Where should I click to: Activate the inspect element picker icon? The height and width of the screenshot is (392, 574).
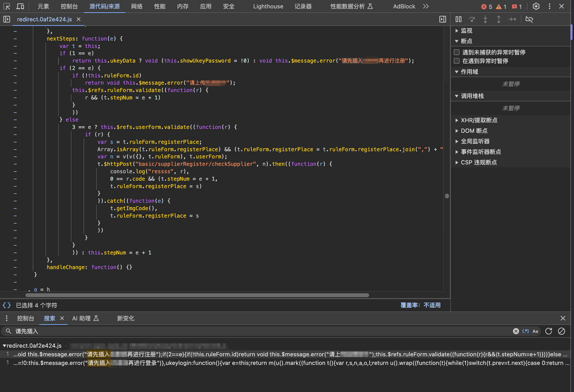7,6
